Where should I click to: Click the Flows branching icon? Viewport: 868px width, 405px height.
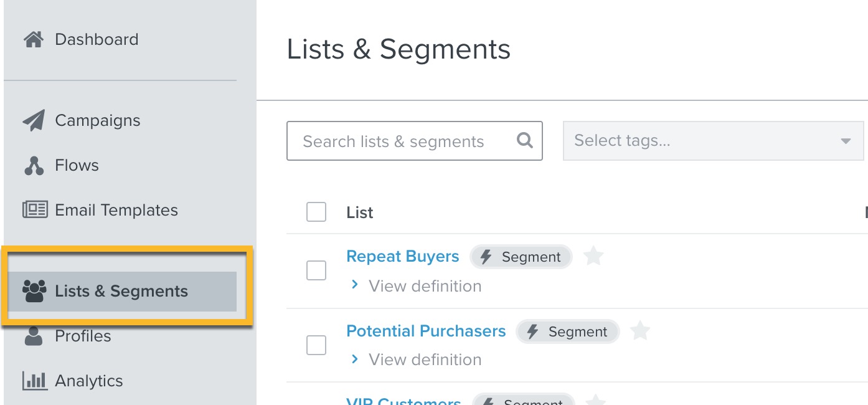coord(34,166)
